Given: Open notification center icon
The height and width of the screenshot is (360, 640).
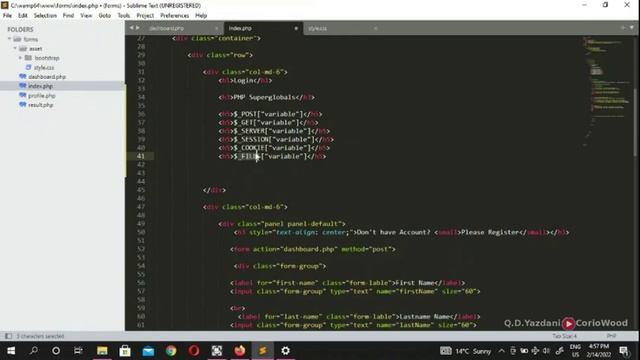Looking at the screenshot, I should coord(624,351).
